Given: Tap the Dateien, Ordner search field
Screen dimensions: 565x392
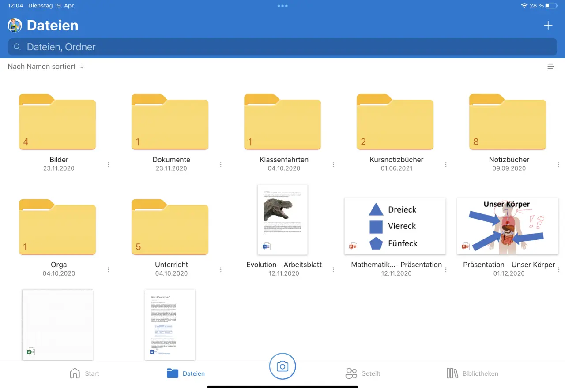Looking at the screenshot, I should [x=282, y=46].
